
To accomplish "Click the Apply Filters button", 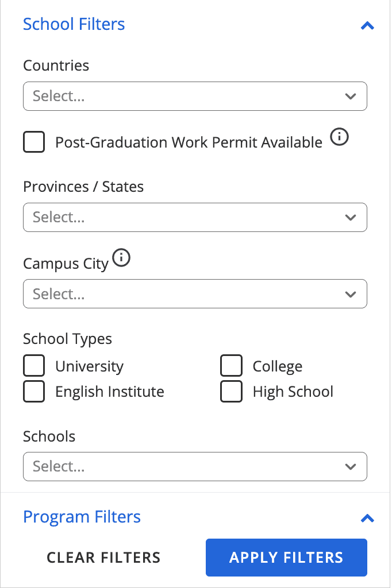I will (286, 557).
